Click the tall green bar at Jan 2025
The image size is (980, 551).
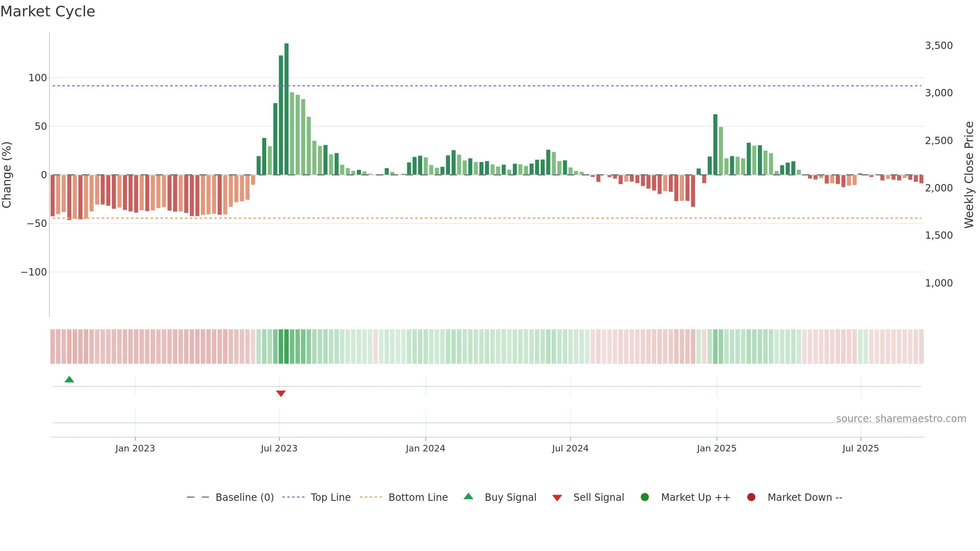[715, 144]
